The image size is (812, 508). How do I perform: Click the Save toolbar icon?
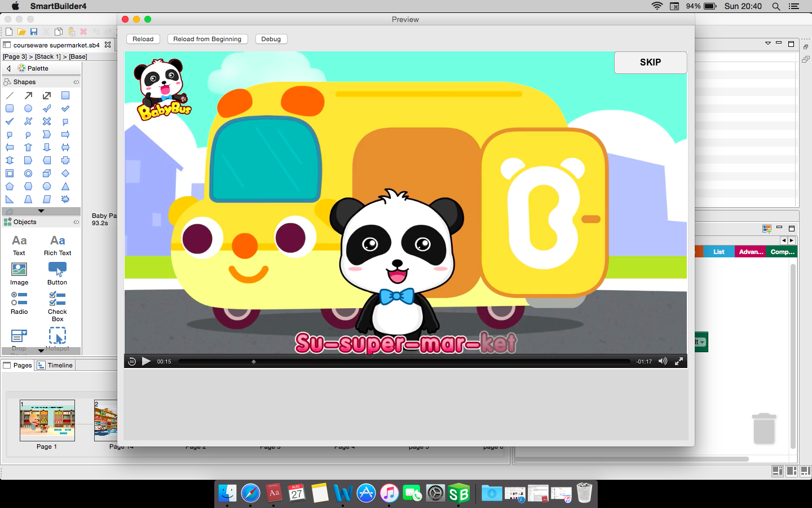coord(34,32)
